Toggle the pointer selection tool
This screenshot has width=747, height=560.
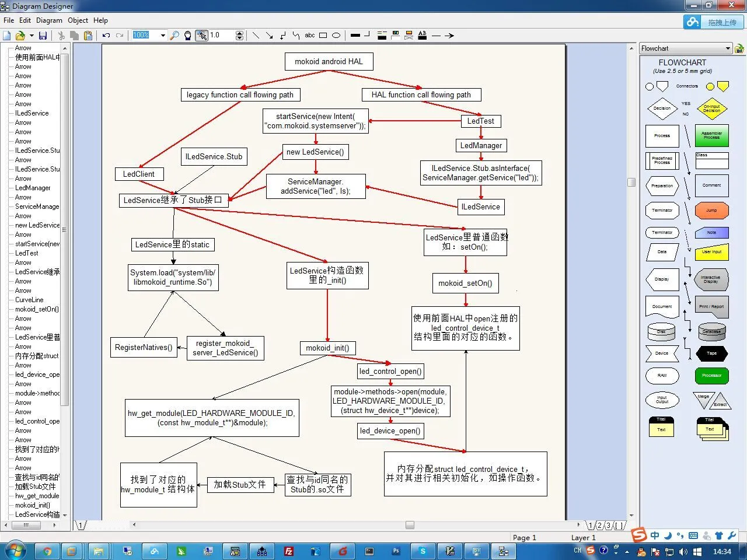coord(201,36)
